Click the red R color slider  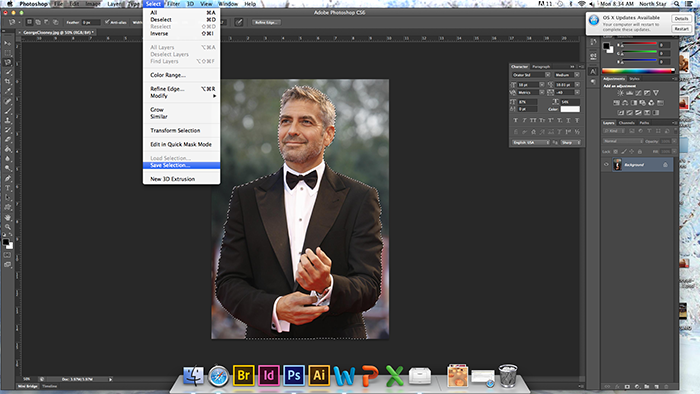(639, 44)
